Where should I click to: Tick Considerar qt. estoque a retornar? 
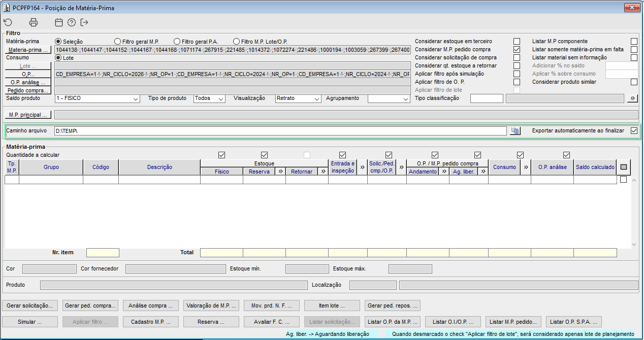(517, 65)
